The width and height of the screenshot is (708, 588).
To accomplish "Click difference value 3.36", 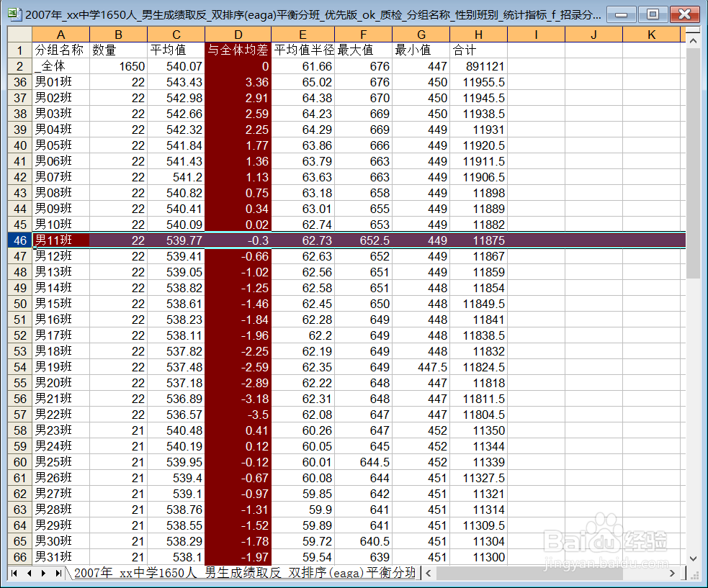I will 238,82.
